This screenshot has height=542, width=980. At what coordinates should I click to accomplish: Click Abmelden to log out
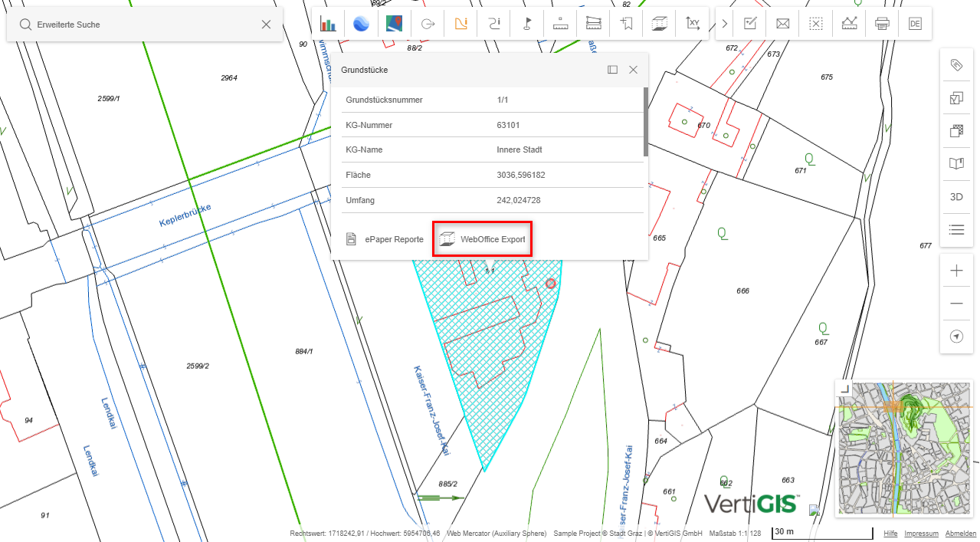[x=960, y=533]
